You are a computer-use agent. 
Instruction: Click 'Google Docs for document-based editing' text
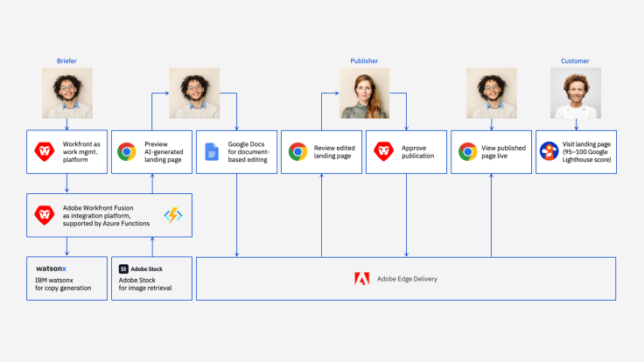248,152
